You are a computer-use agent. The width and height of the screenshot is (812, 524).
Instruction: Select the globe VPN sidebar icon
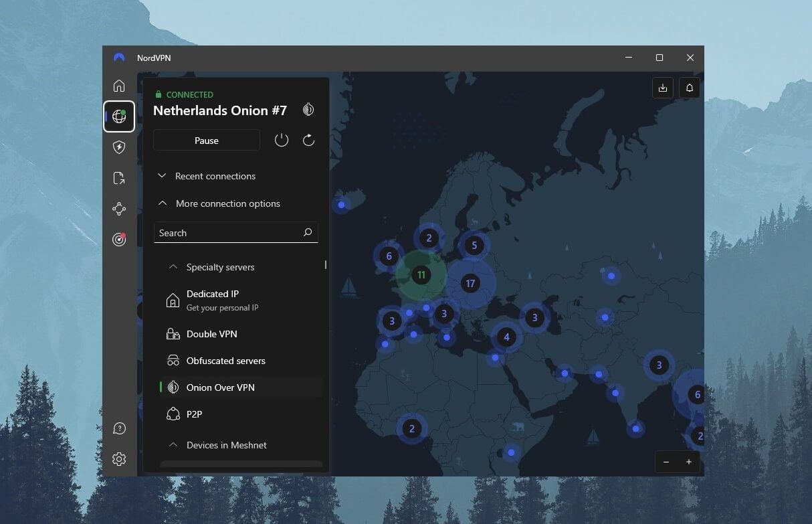click(119, 116)
